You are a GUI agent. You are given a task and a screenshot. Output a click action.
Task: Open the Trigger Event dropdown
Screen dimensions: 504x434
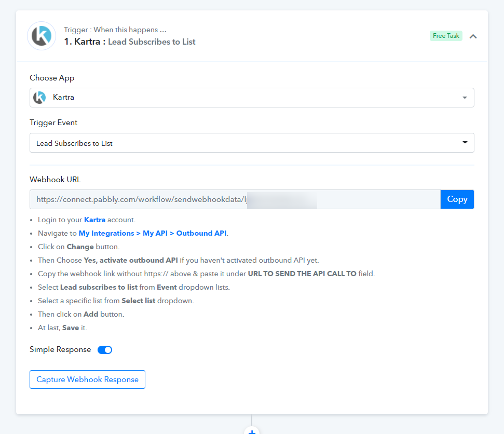(x=252, y=143)
